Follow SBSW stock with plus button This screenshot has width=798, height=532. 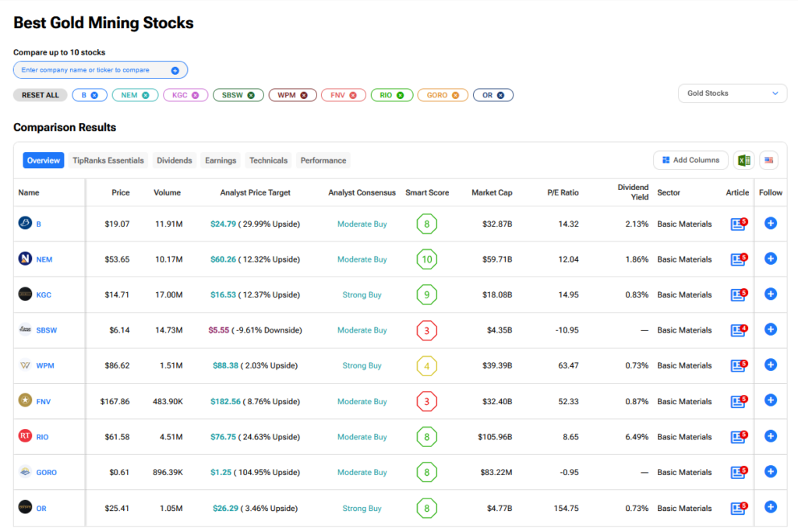point(771,329)
